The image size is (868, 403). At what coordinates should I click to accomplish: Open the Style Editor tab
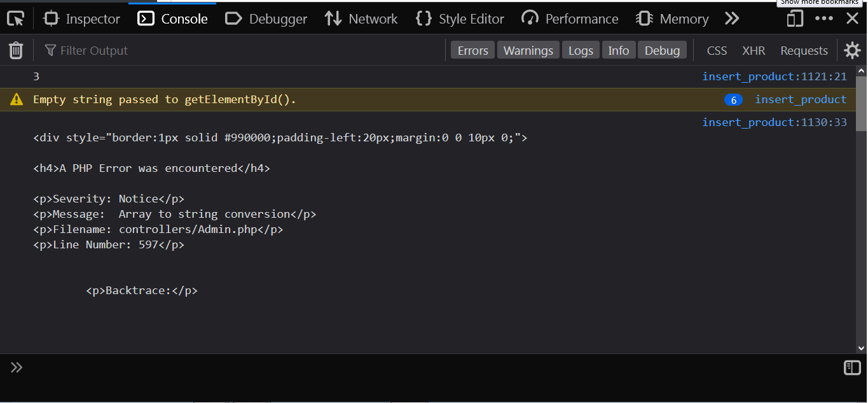460,19
